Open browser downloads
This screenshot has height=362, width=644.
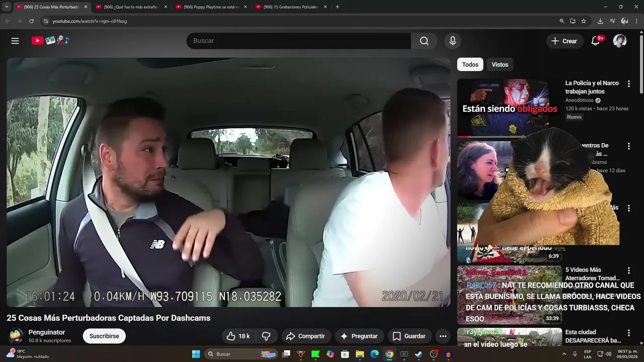click(600, 21)
